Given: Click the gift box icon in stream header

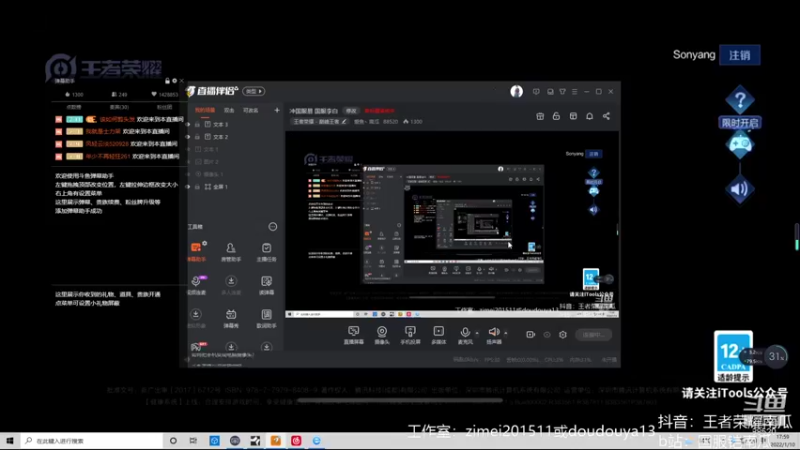Looking at the screenshot, I should (x=540, y=116).
